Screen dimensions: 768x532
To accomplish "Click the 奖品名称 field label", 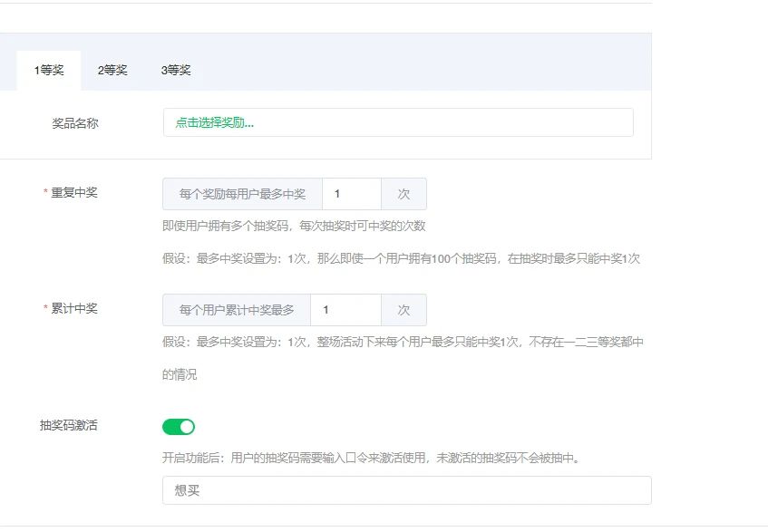I will pos(75,123).
